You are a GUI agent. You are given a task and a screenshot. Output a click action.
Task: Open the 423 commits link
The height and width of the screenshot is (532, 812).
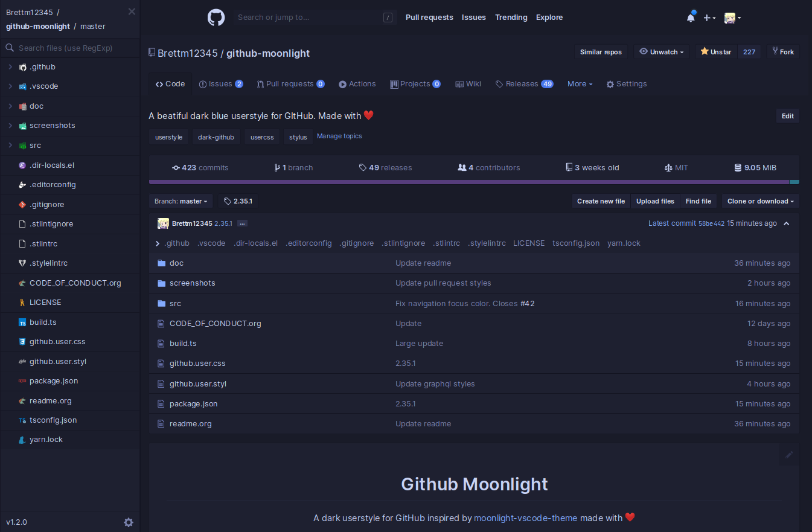(200, 168)
